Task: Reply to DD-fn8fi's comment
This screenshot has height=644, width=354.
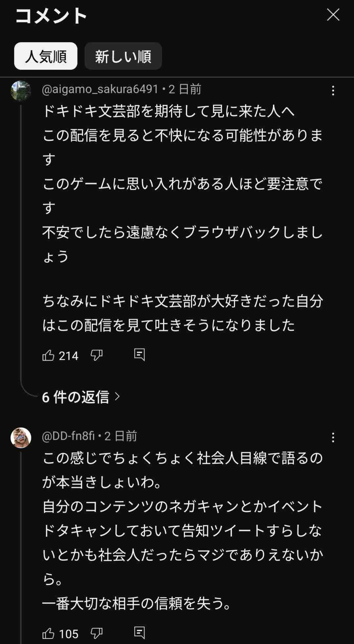Action: pos(139,633)
